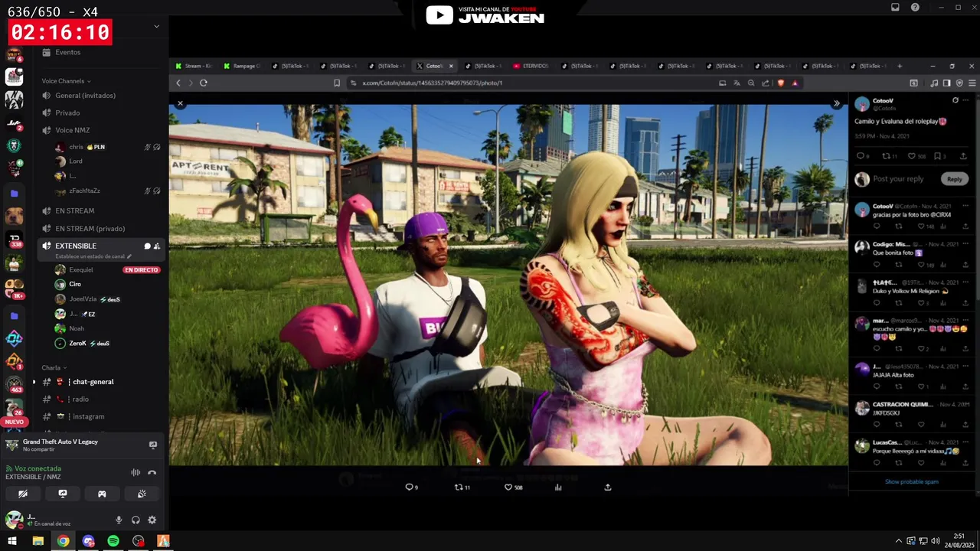
Task: Open Eventos in Discord sidebar
Action: [103, 52]
